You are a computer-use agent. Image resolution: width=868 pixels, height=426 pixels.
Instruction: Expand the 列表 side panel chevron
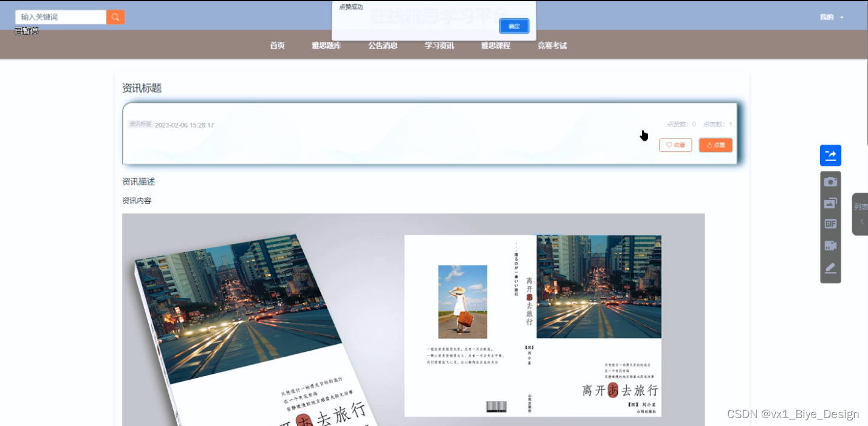click(x=861, y=221)
